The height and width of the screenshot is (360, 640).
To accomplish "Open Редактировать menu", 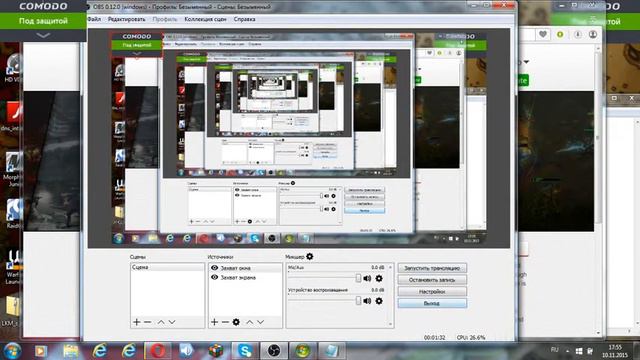I will (127, 19).
